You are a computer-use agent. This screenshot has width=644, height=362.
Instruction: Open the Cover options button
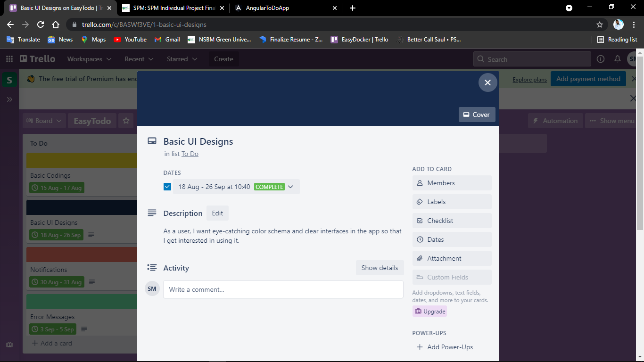[477, 115]
